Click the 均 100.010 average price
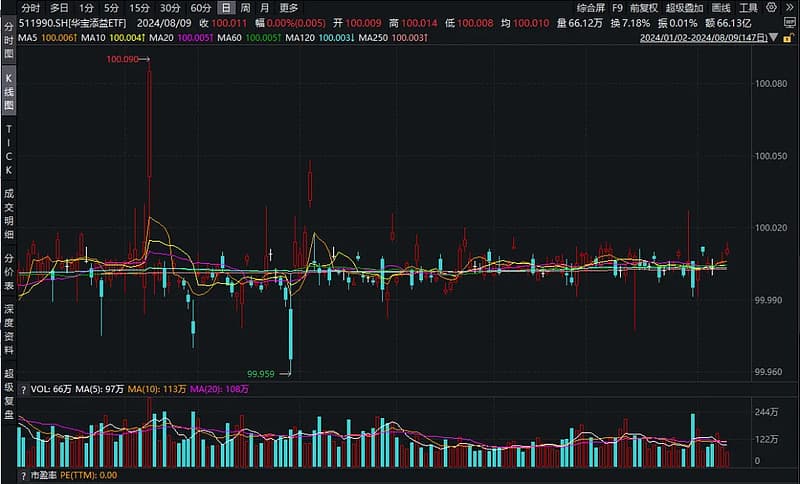 click(525, 23)
